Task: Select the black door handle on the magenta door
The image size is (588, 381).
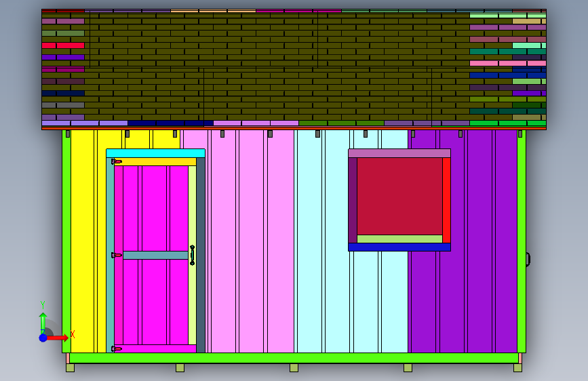Action: click(x=193, y=256)
